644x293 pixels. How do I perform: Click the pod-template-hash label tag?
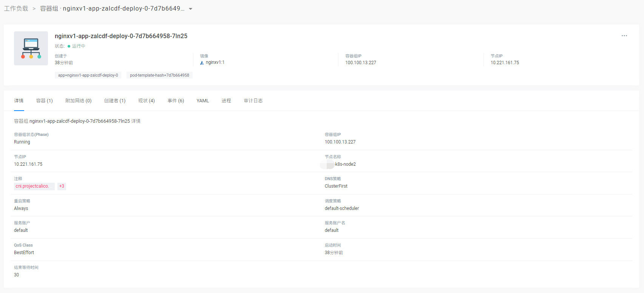pyautogui.click(x=159, y=76)
